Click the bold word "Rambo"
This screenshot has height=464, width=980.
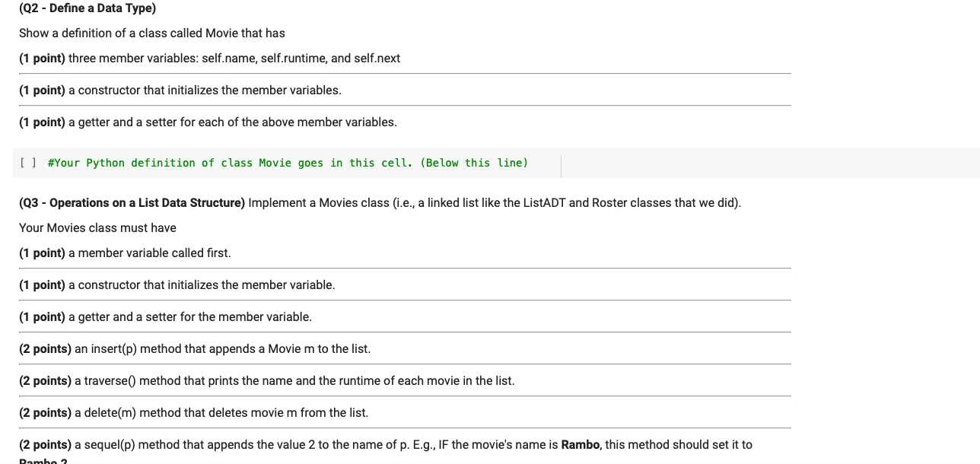(581, 444)
